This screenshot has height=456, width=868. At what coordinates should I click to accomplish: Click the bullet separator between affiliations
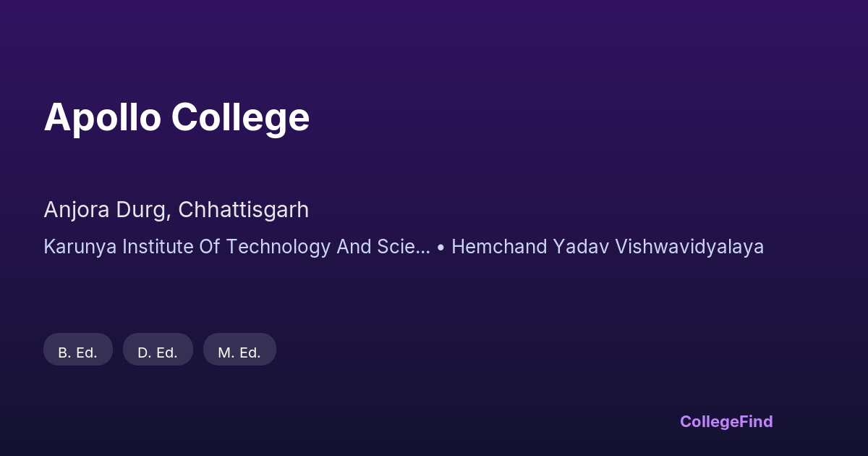[441, 248]
